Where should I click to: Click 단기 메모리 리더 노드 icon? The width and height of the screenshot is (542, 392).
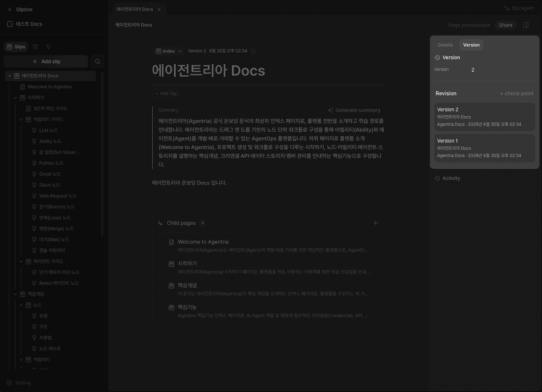pyautogui.click(x=34, y=272)
